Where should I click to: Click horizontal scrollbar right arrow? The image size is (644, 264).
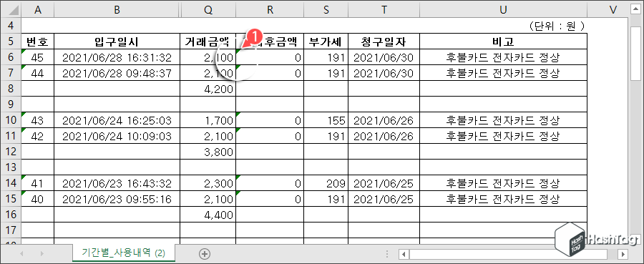click(623, 254)
